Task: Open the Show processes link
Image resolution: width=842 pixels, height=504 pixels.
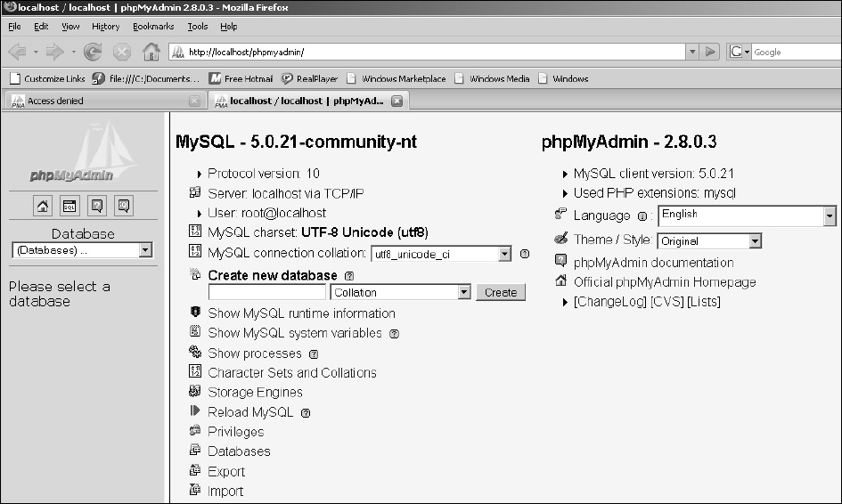Action: [255, 354]
